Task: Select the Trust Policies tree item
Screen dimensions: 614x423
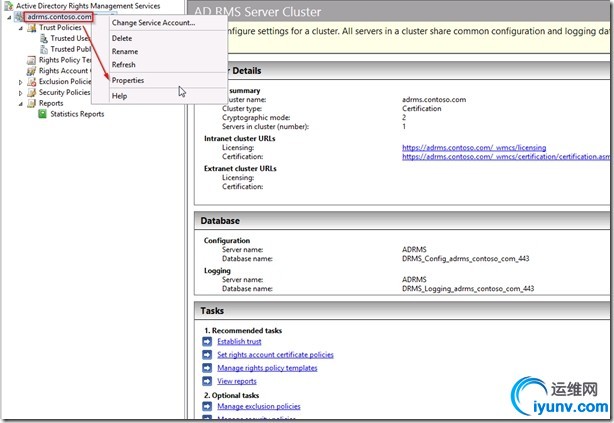Action: 60,28
